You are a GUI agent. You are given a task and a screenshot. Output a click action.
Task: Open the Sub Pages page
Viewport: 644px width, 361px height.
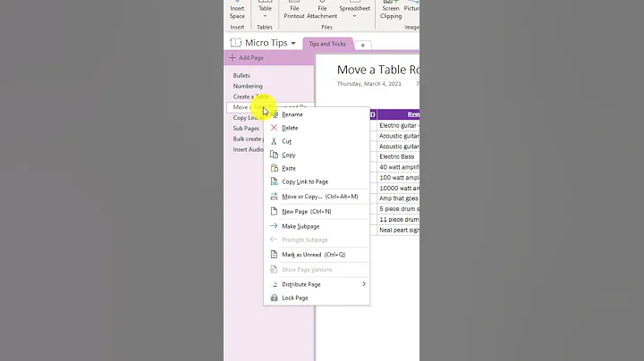246,129
